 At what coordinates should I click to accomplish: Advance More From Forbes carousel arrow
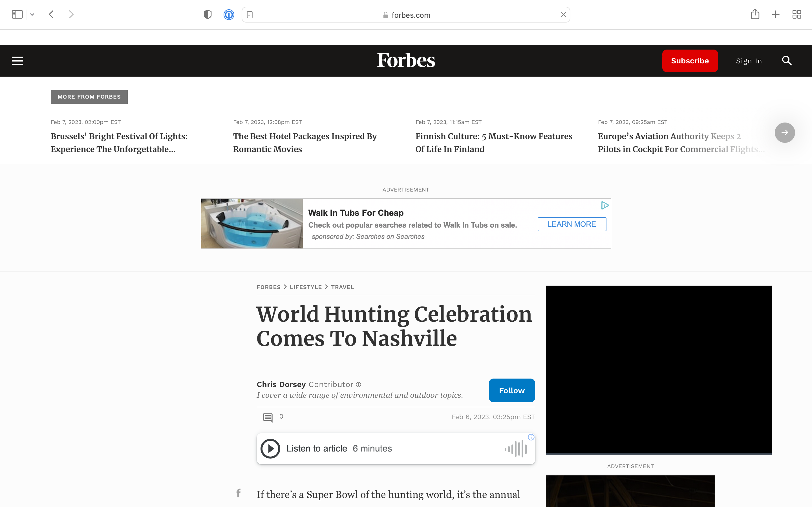(x=784, y=132)
